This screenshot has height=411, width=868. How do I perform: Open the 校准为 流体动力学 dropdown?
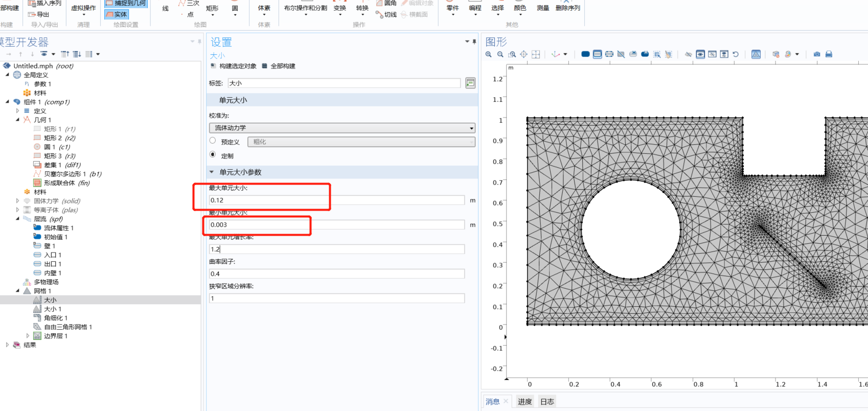(x=342, y=128)
